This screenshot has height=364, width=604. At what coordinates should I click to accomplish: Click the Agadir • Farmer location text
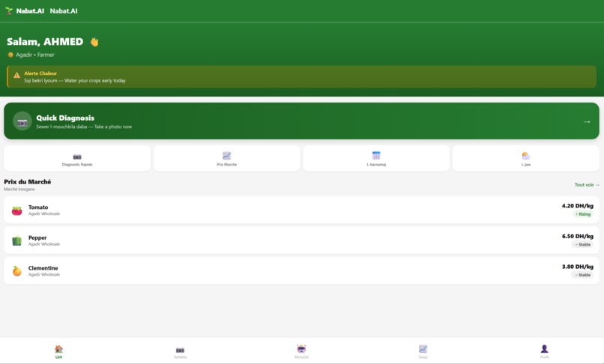point(34,55)
